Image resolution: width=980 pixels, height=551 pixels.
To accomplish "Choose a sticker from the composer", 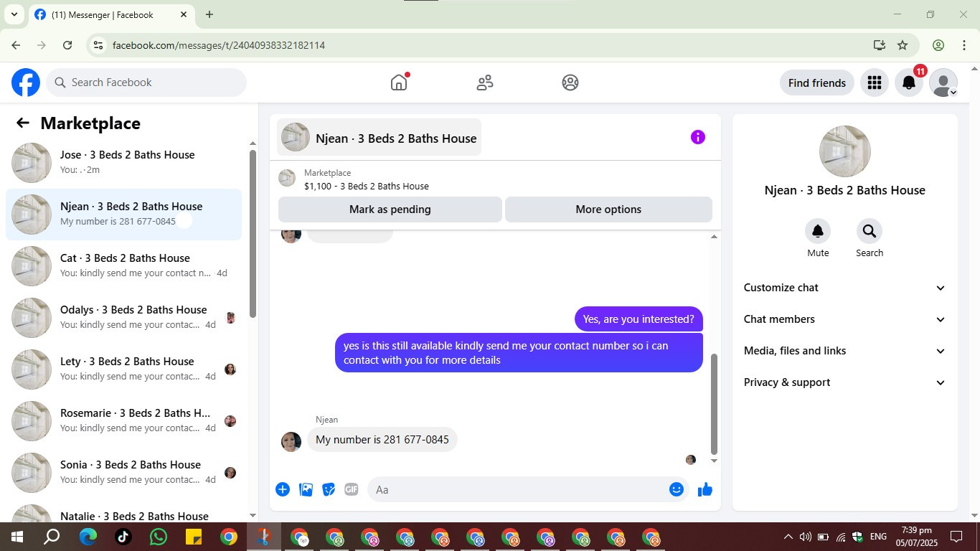I will (329, 489).
